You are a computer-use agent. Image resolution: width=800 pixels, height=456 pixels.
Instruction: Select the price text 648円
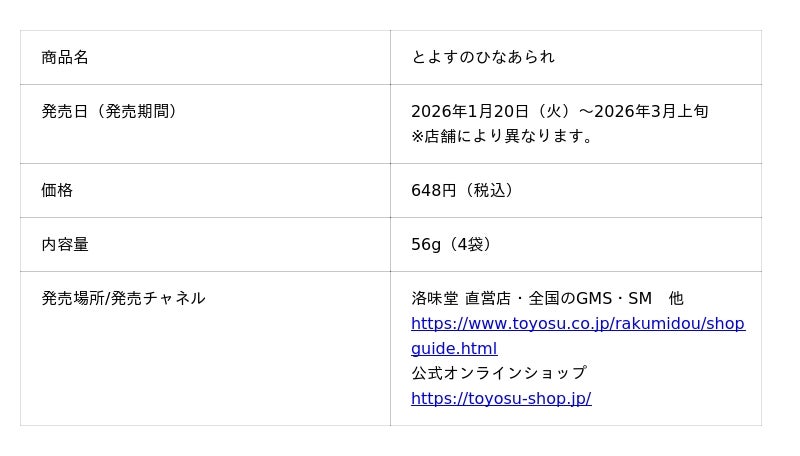pos(433,190)
